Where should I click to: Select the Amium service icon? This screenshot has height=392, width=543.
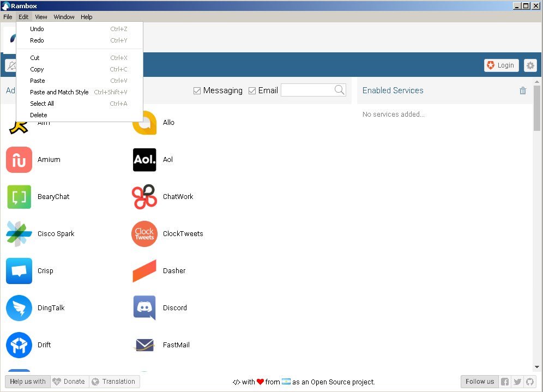click(19, 160)
